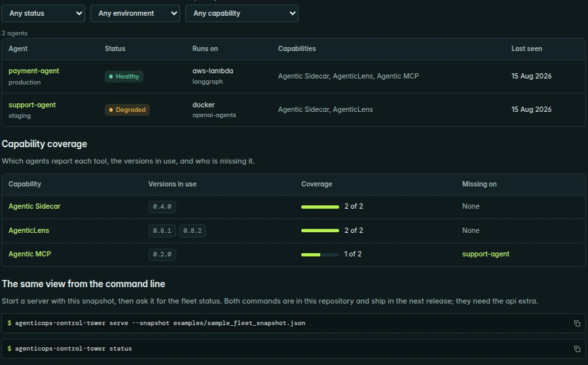Click the Capability coverage heading
Image resolution: width=588 pixels, height=365 pixels.
click(x=45, y=145)
